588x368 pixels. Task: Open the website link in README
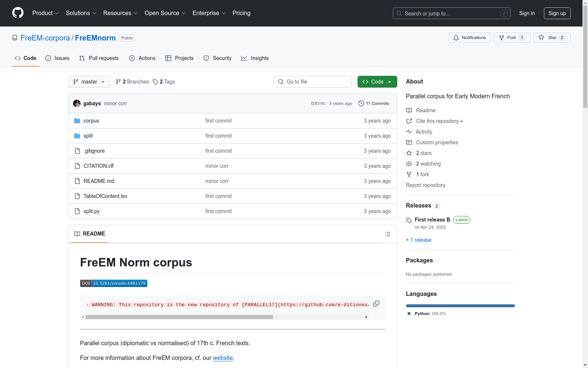[223, 358]
